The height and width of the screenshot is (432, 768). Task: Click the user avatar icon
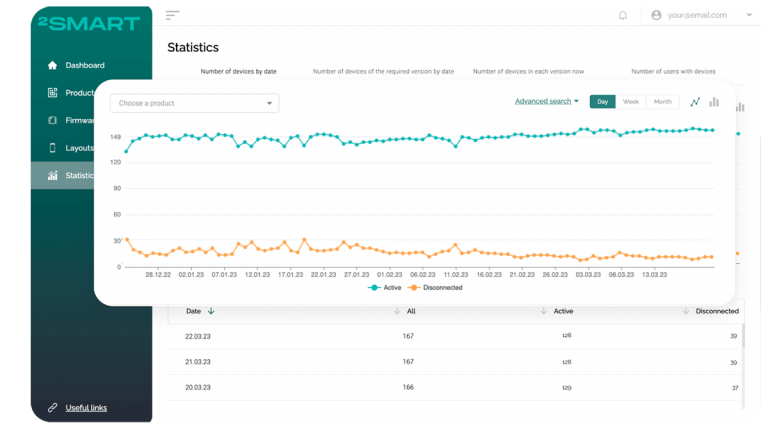pos(657,15)
